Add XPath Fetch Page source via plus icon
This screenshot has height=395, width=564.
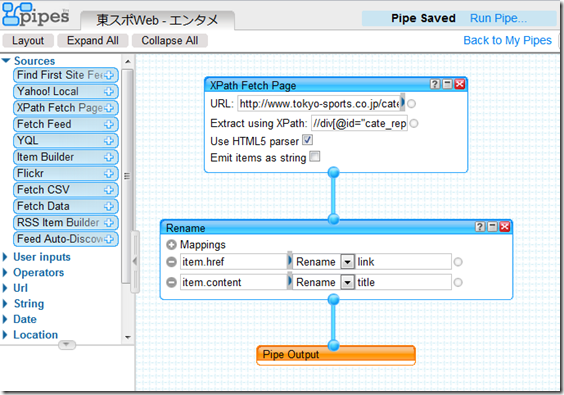(109, 108)
